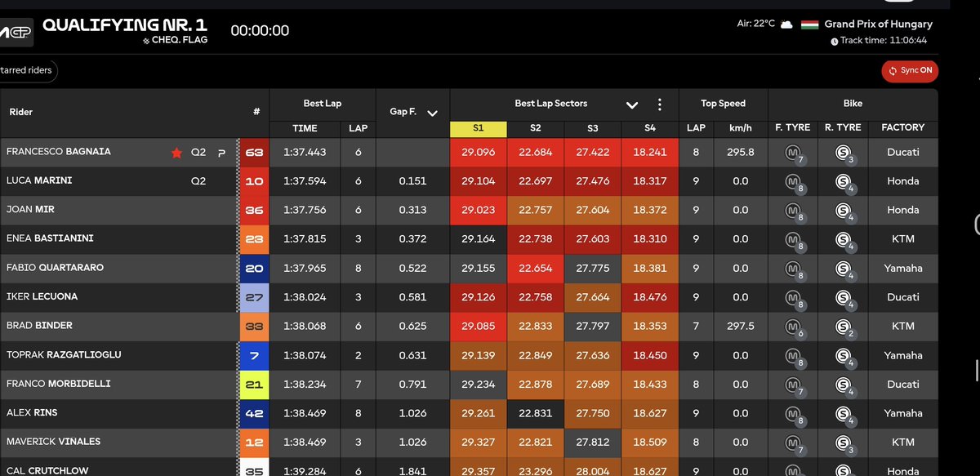Expand the Gap F. dropdown arrow
The image size is (980, 476).
pos(432,113)
